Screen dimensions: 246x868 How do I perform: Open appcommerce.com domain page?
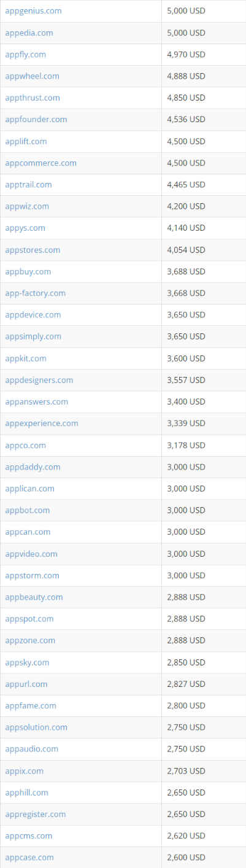40,163
